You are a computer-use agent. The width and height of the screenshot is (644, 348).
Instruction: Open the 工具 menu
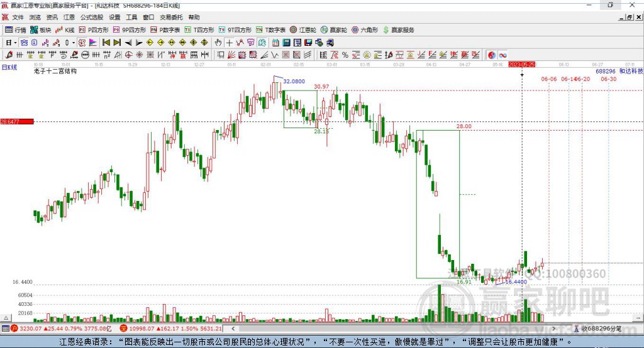click(x=131, y=17)
